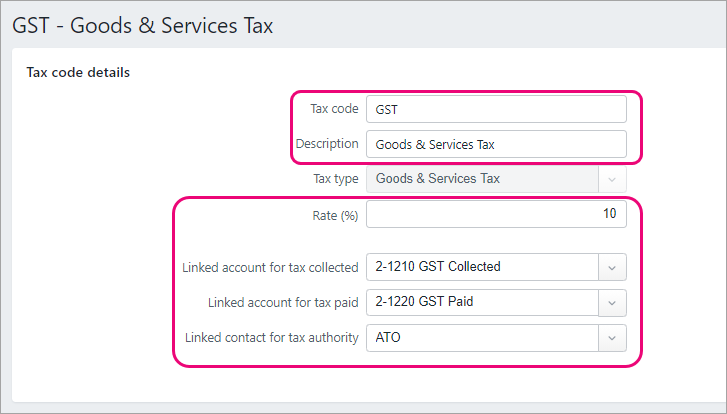The height and width of the screenshot is (414, 727).
Task: Click the Linked account for tax paid label
Action: pyautogui.click(x=283, y=303)
